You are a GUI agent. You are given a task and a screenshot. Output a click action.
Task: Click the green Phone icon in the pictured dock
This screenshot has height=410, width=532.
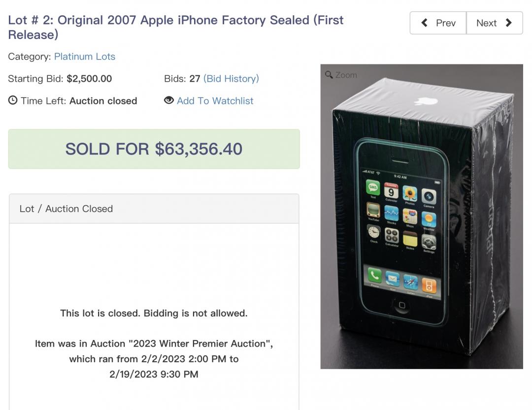pyautogui.click(x=374, y=275)
